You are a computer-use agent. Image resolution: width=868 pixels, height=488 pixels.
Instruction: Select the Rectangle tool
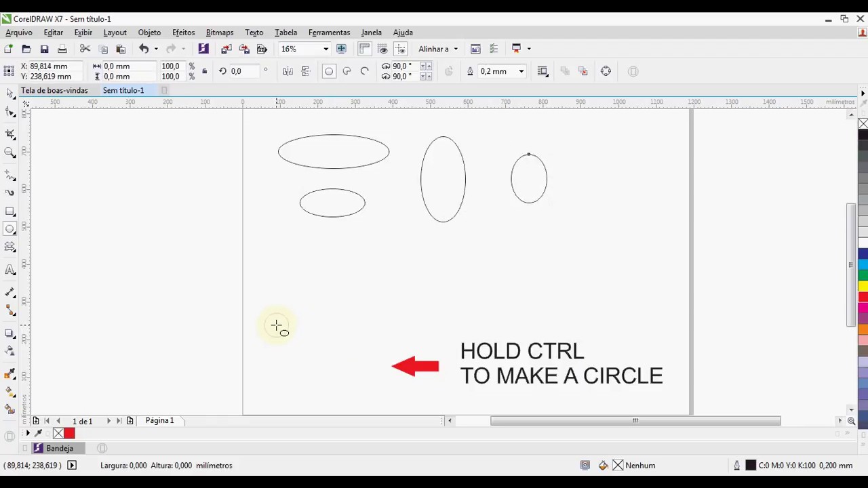9,212
